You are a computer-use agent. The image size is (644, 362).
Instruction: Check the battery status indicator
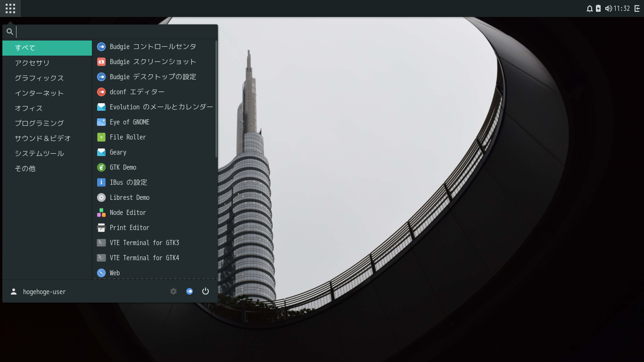click(x=598, y=8)
